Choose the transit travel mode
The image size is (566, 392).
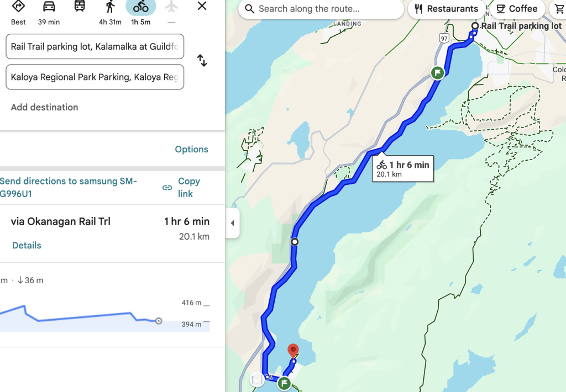[x=80, y=7]
